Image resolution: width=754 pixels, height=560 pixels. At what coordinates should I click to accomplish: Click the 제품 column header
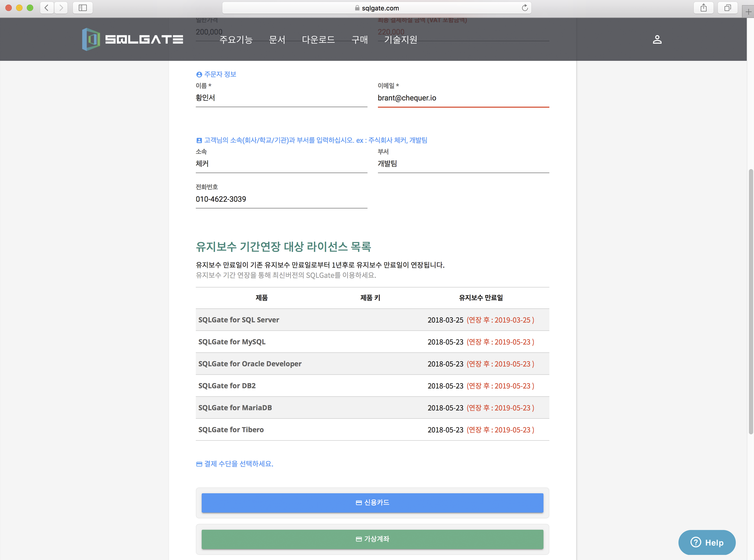(x=262, y=298)
